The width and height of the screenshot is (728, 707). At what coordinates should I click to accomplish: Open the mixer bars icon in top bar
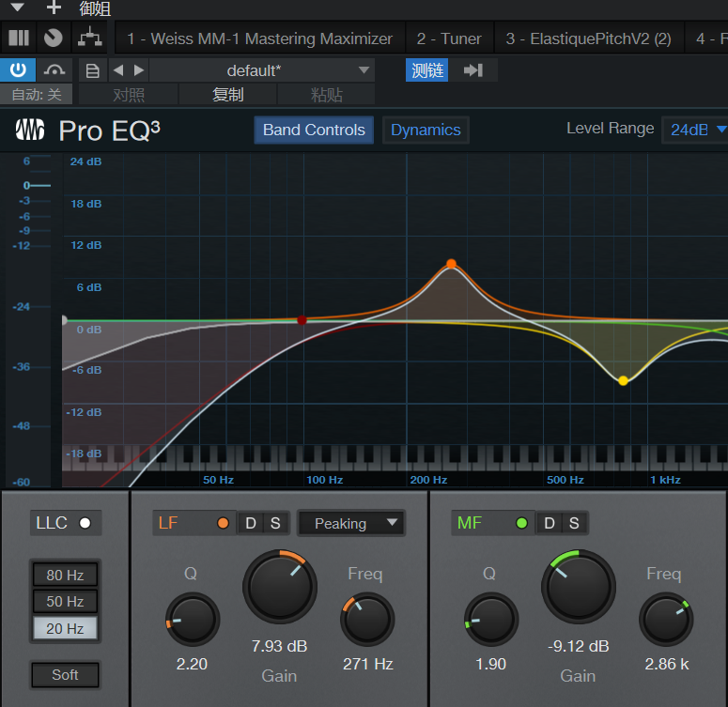point(19,38)
